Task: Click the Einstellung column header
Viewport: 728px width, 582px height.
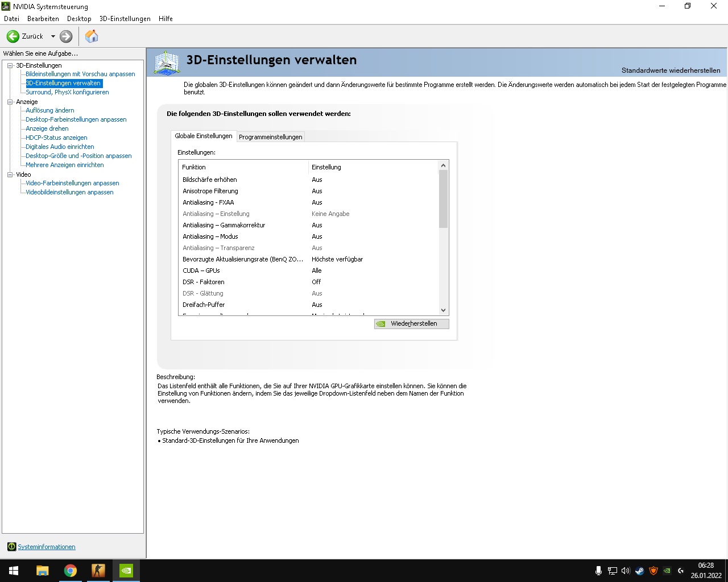Action: (x=374, y=167)
